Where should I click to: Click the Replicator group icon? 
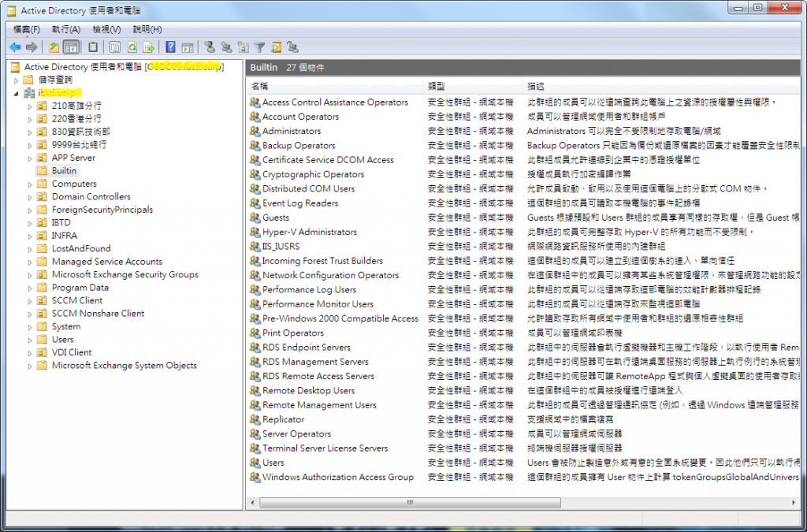(255, 419)
